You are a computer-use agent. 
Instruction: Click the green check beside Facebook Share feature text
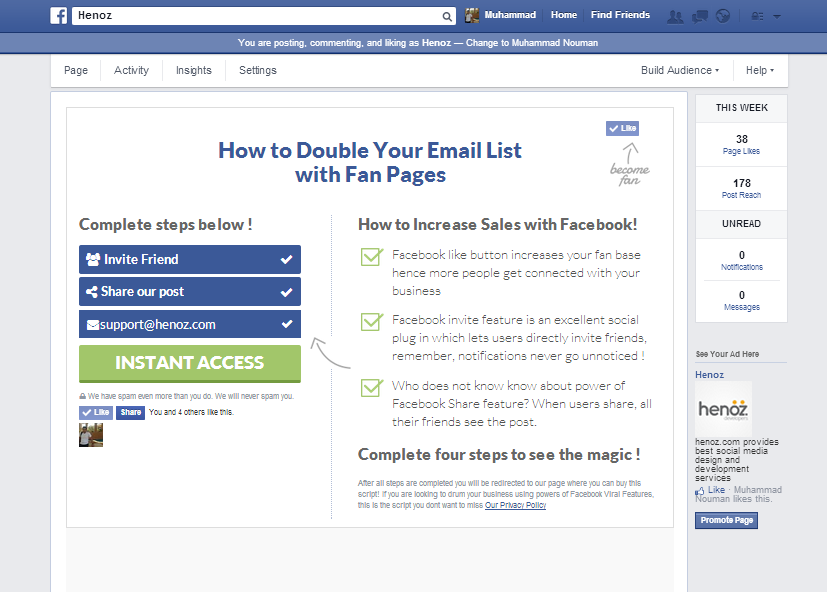point(371,387)
